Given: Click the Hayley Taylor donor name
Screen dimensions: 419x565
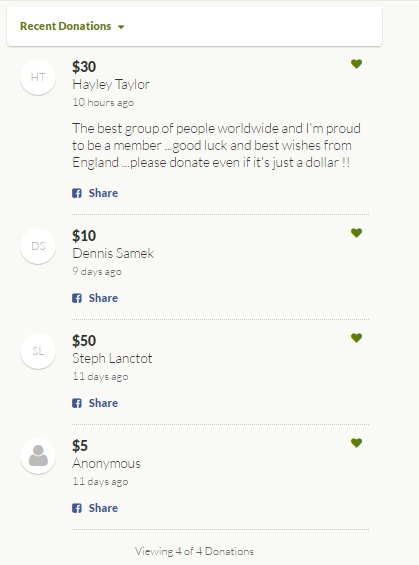Looking at the screenshot, I should 111,85.
